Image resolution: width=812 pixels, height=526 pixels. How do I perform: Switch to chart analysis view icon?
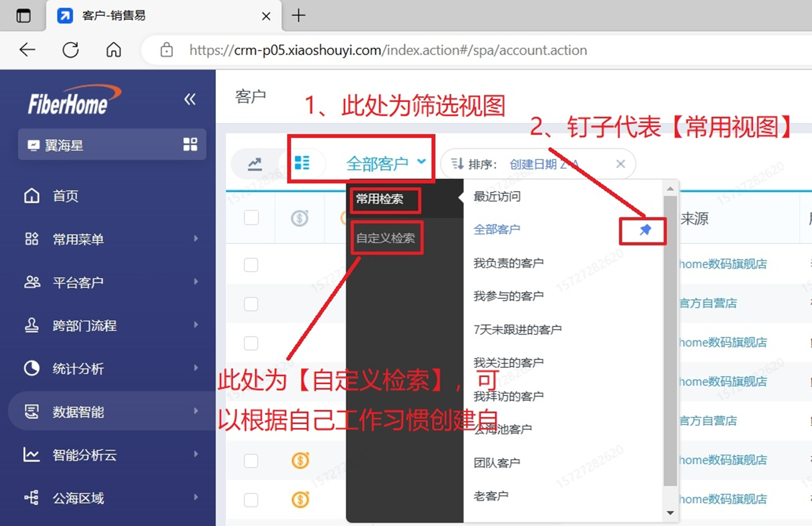point(255,164)
